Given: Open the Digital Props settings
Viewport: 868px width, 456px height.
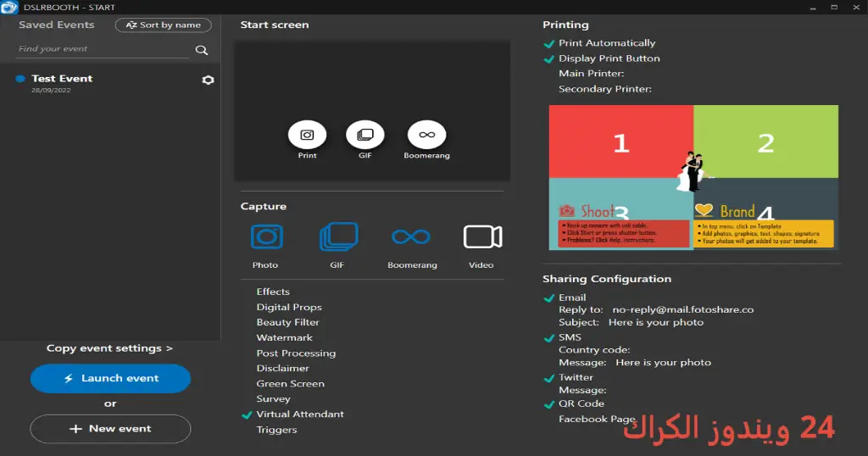Looking at the screenshot, I should (x=289, y=307).
